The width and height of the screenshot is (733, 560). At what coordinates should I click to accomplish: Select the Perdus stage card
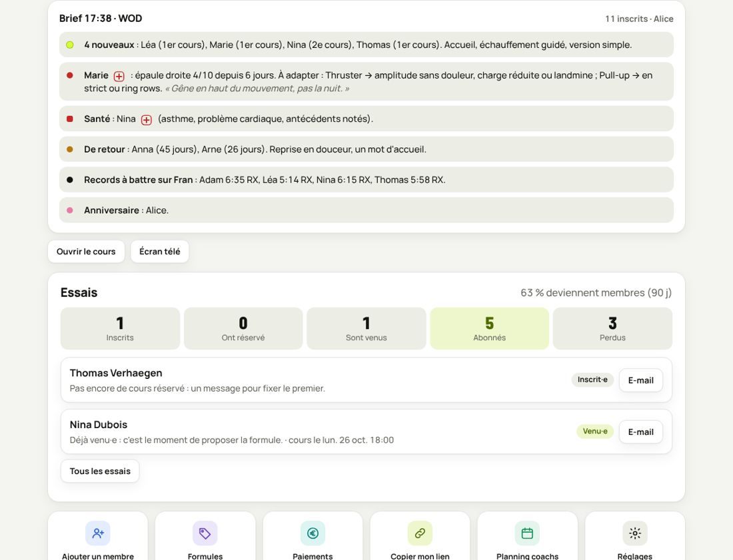(x=612, y=328)
